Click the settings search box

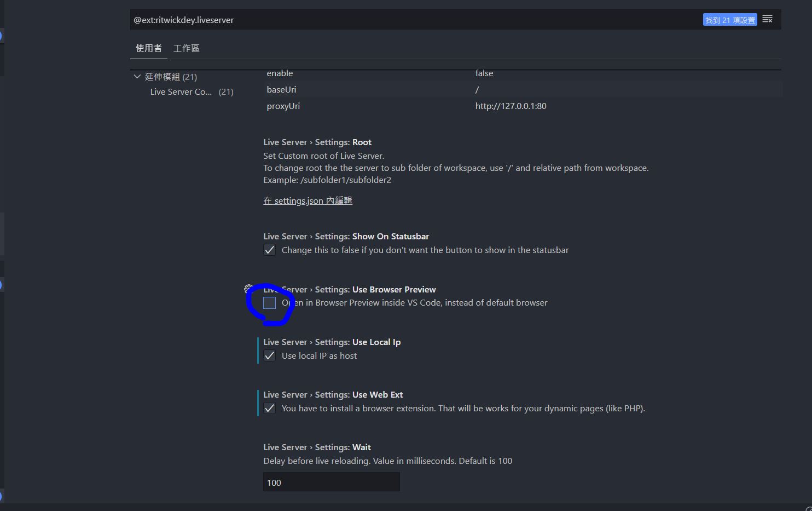coord(383,20)
